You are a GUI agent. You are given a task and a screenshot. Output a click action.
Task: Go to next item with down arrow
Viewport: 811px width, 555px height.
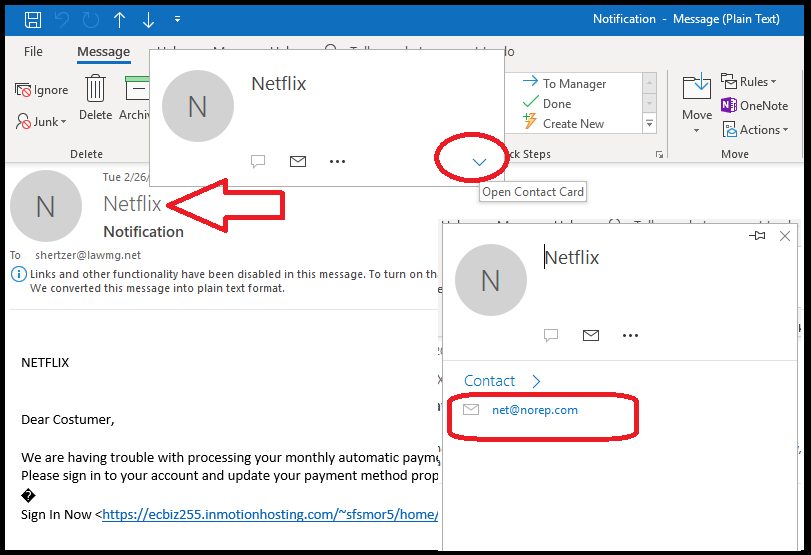[148, 20]
